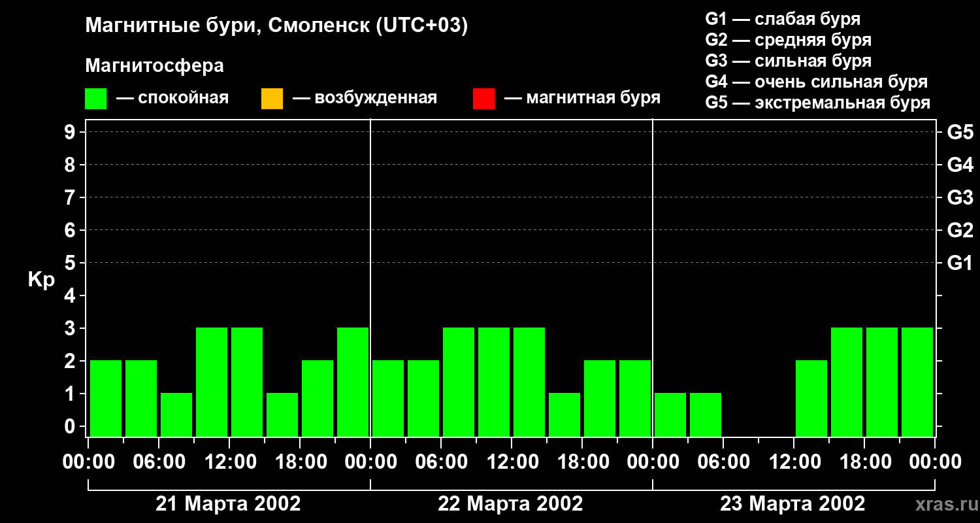Click the xras.ru watermark link
This screenshot has width=980, height=523.
click(x=943, y=503)
